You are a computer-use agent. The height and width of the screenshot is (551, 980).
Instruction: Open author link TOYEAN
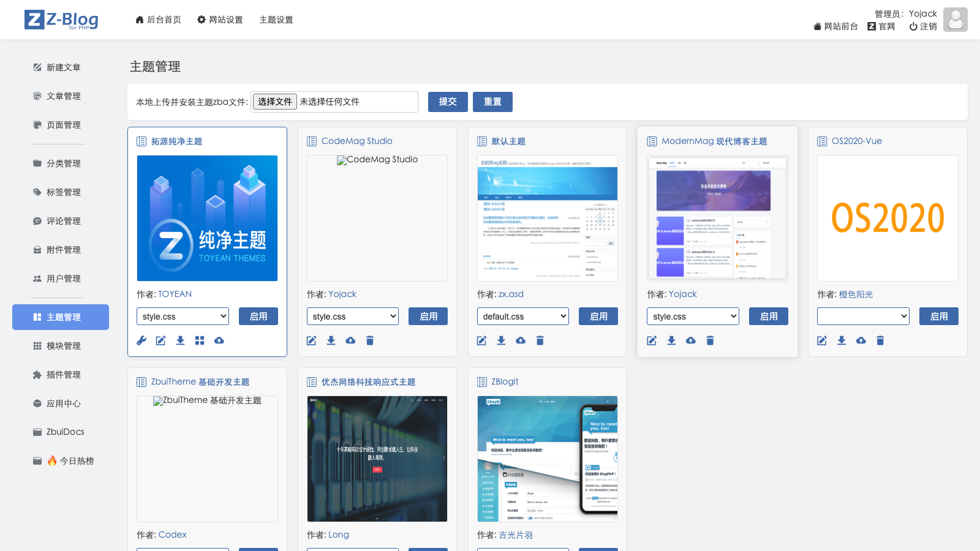click(175, 294)
